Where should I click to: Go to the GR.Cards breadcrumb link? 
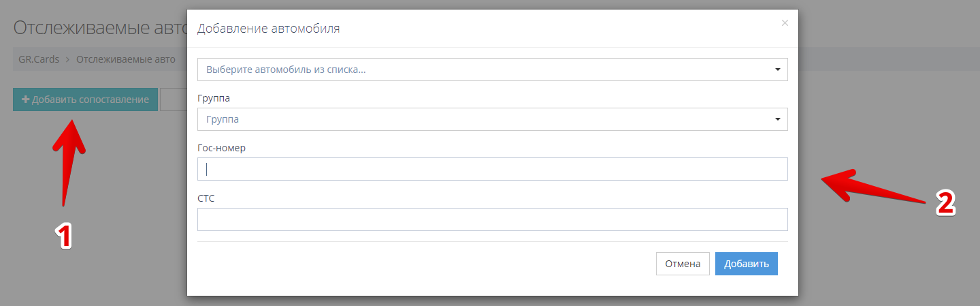tap(39, 59)
